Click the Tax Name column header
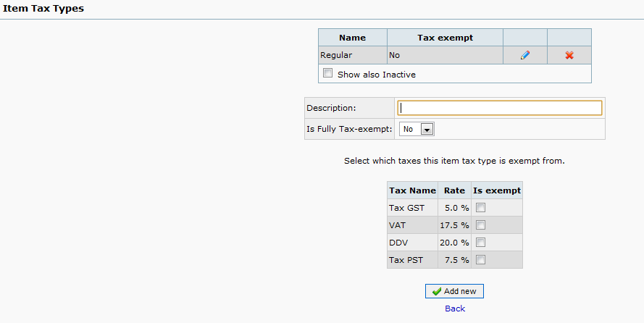The image size is (644, 323). pyautogui.click(x=412, y=190)
